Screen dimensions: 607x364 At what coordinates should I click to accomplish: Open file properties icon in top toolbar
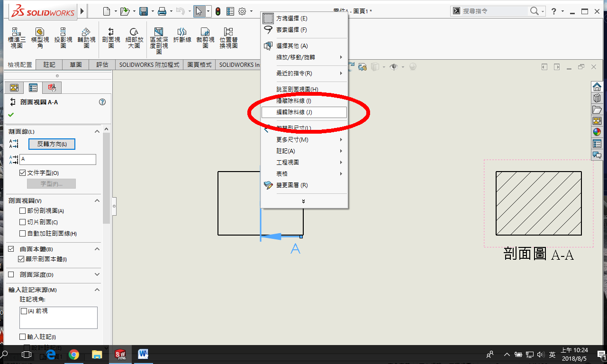(x=230, y=11)
